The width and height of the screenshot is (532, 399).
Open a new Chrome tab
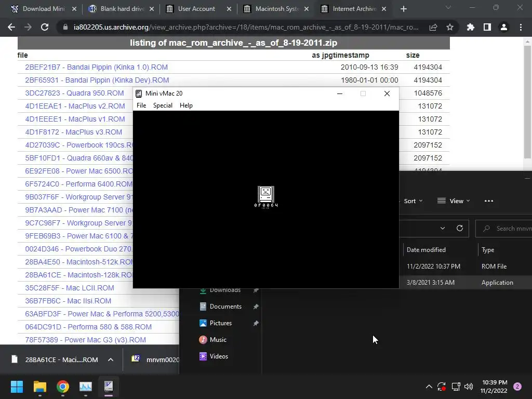(403, 9)
